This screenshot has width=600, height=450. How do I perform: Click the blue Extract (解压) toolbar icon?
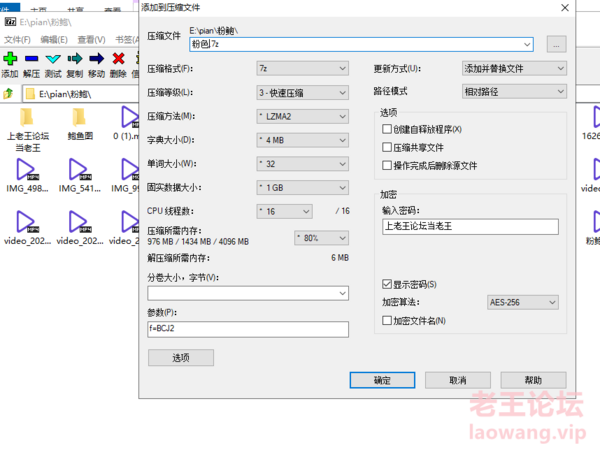[x=31, y=59]
